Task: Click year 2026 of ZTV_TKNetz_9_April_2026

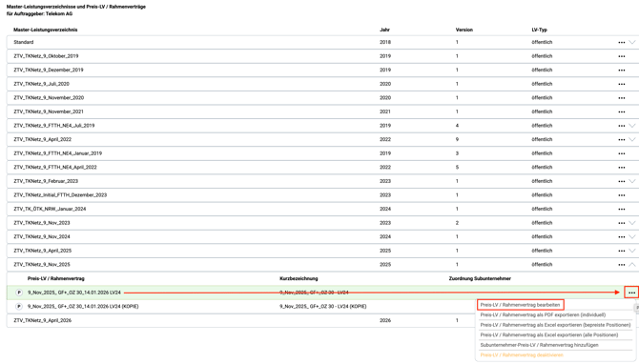Action: click(x=385, y=320)
